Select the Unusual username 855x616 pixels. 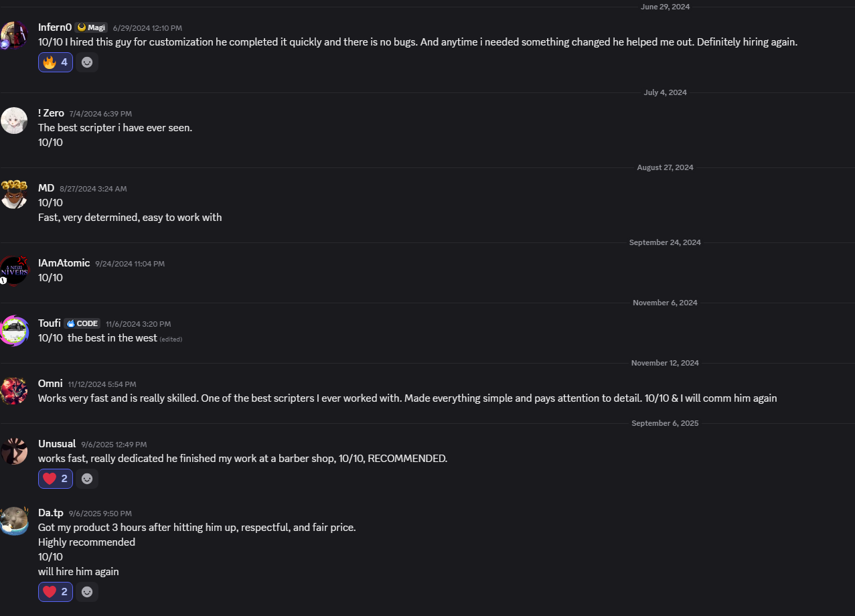[x=57, y=444]
